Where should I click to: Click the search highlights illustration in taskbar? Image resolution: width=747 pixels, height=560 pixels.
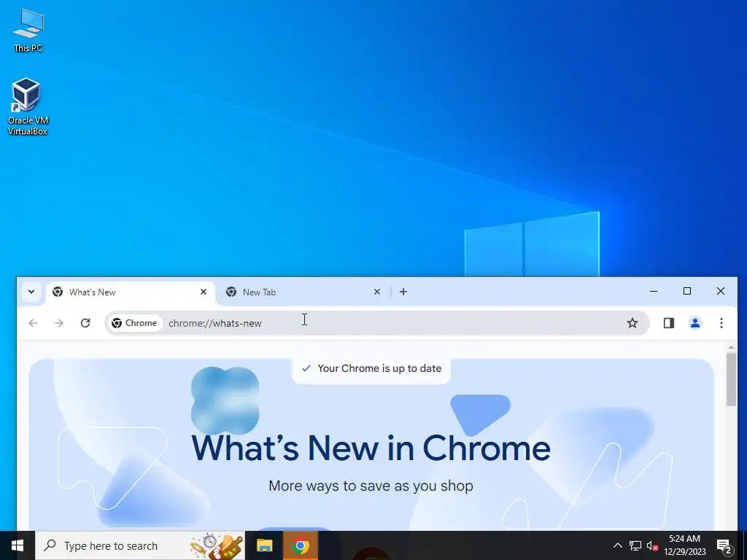216,546
